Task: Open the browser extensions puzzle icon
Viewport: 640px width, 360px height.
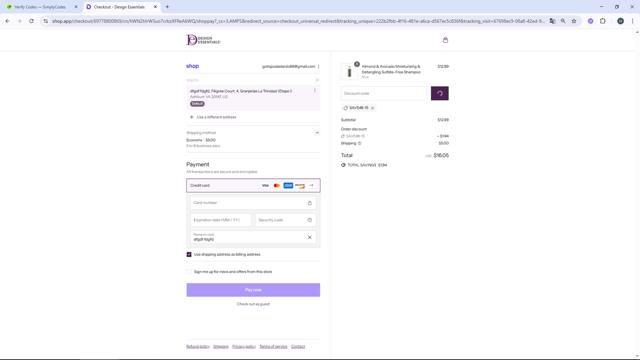Action: (x=603, y=21)
